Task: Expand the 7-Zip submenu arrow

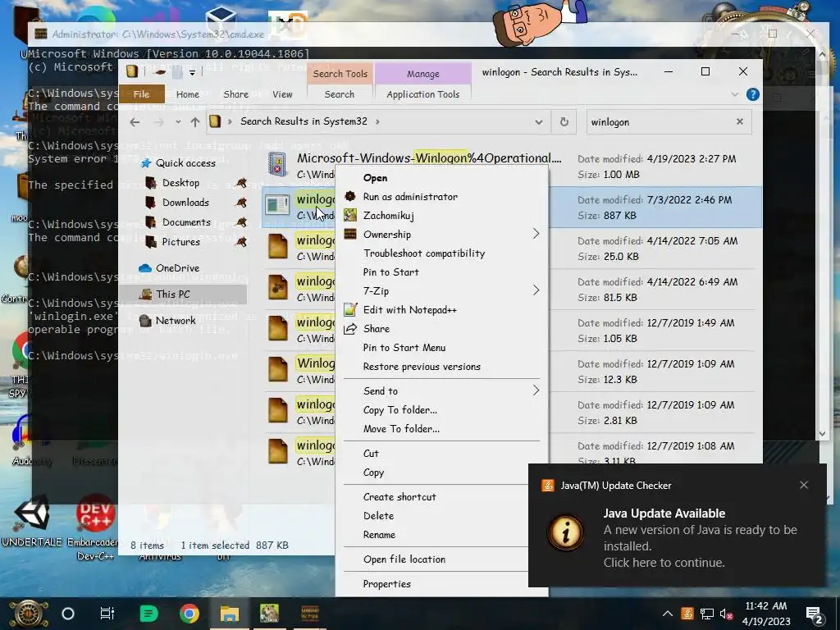Action: 536,290
